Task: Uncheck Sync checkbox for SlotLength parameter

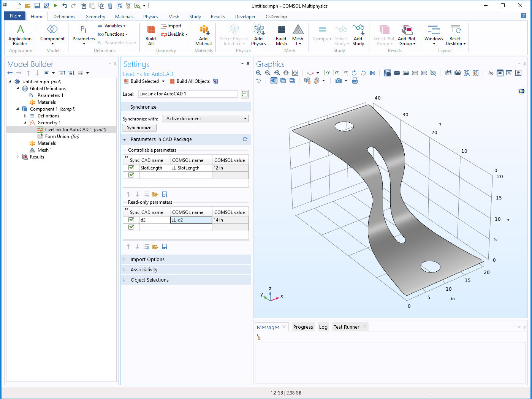Action: coord(131,168)
